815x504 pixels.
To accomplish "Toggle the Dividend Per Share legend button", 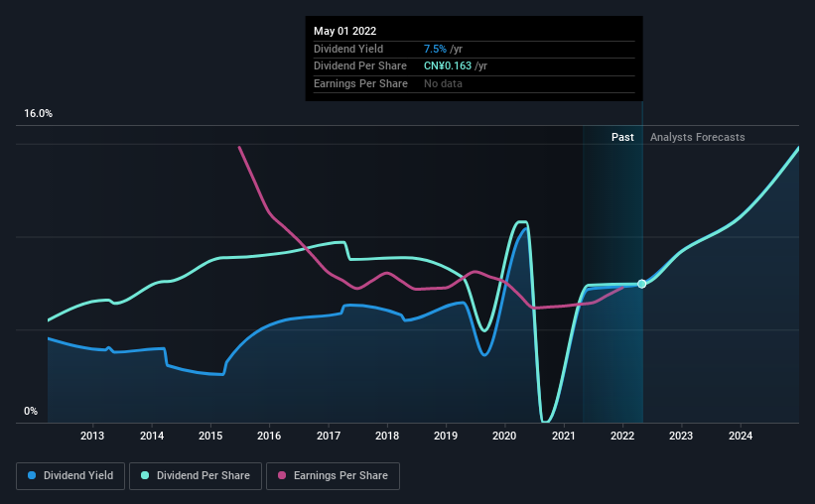I will click(x=196, y=476).
